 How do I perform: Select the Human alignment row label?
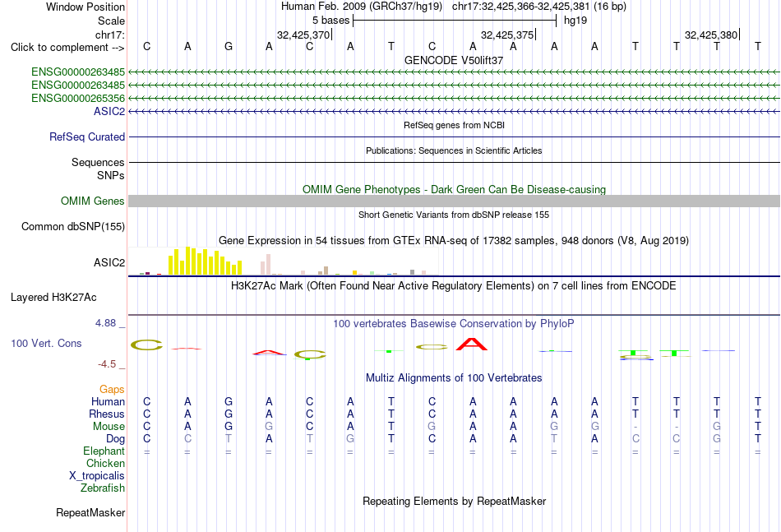point(108,401)
